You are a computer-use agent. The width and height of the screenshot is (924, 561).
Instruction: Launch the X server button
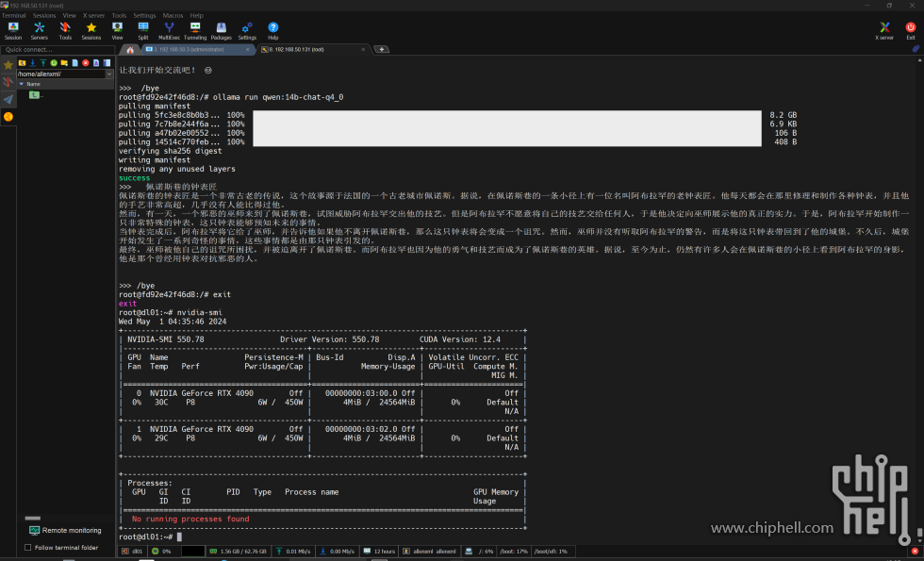pos(884,30)
